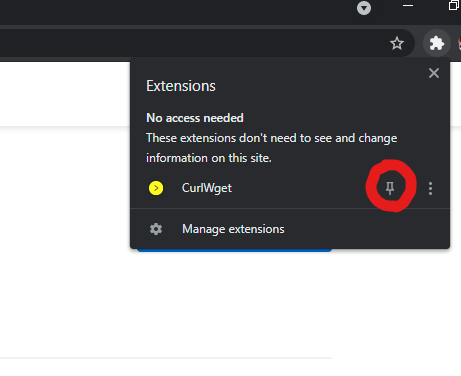Image resolution: width=461 pixels, height=376 pixels.
Task: Click the Extensions puzzle piece icon
Action: coord(437,43)
